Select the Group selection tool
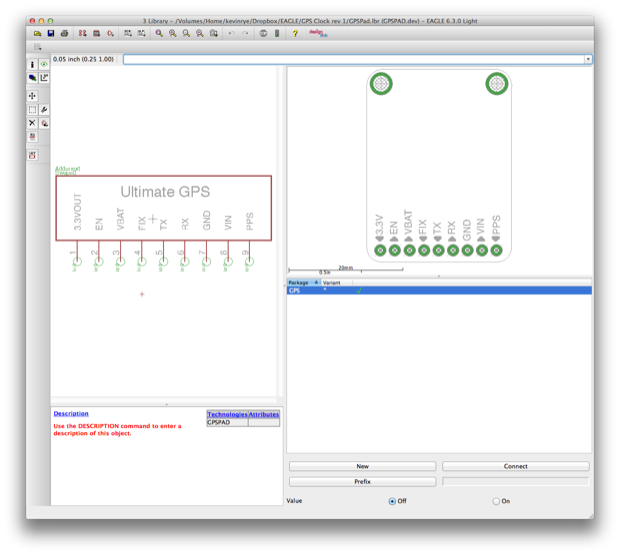620x555 pixels. [32, 109]
